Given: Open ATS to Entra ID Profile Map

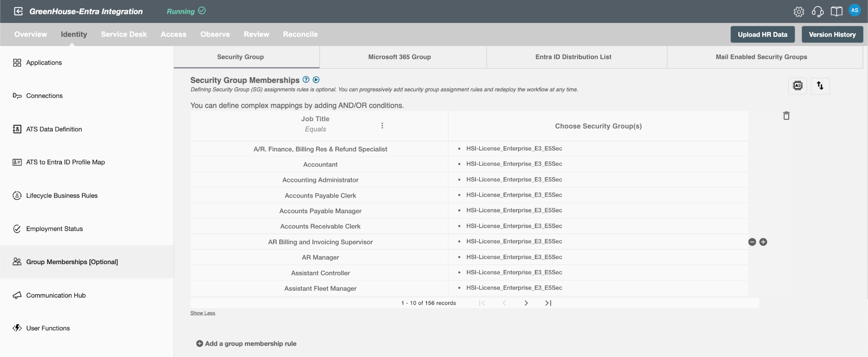Looking at the screenshot, I should click(66, 162).
